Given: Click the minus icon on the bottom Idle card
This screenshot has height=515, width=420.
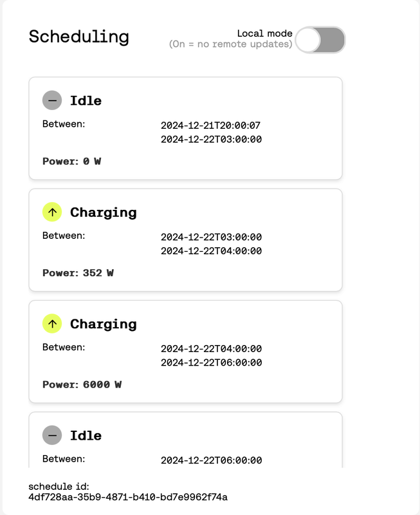Looking at the screenshot, I should pyautogui.click(x=52, y=435).
